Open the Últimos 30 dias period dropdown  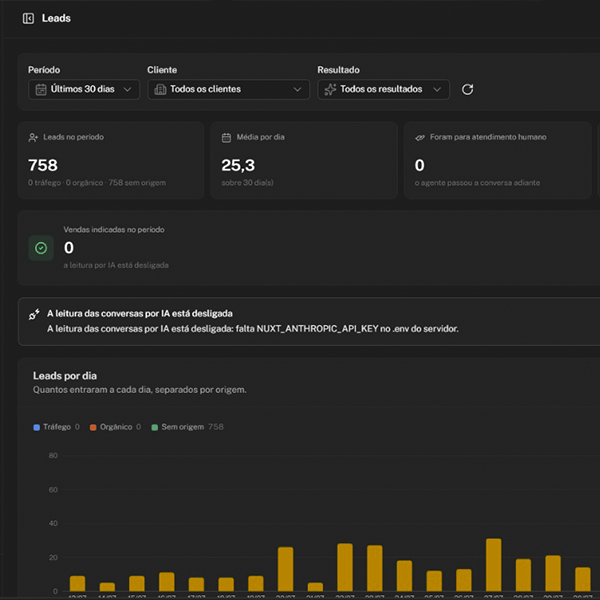pos(84,90)
